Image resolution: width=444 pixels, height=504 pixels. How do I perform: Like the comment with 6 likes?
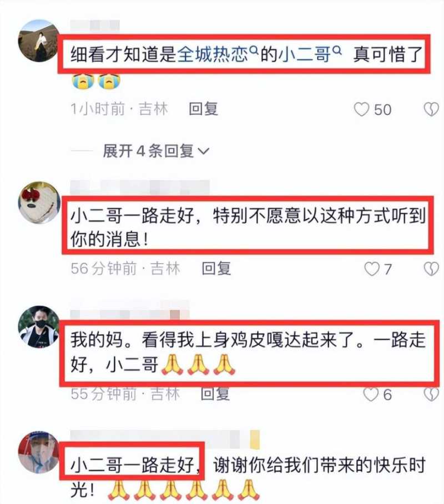(x=371, y=395)
